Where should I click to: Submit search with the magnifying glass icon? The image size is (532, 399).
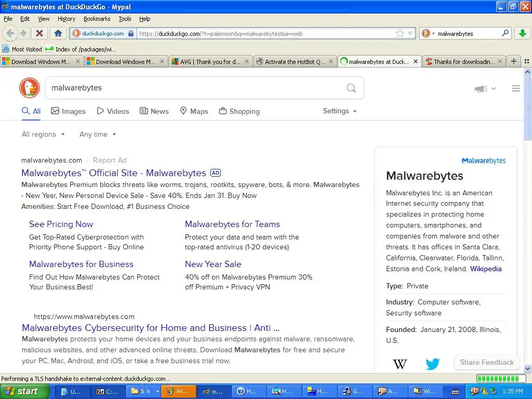tap(351, 88)
